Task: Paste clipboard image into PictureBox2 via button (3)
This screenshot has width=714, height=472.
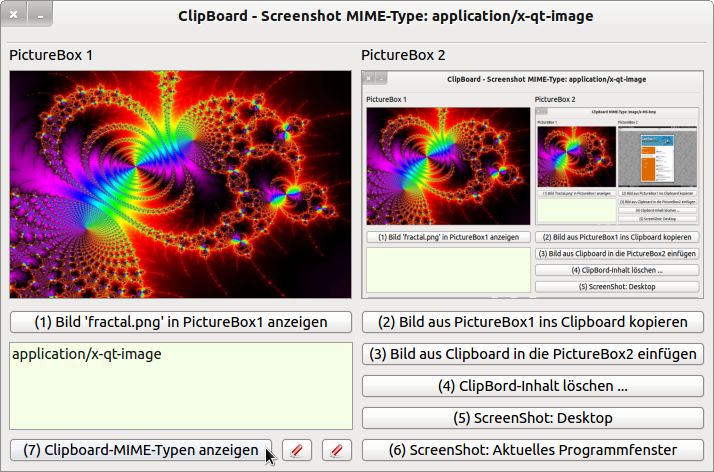Action: tap(532, 354)
